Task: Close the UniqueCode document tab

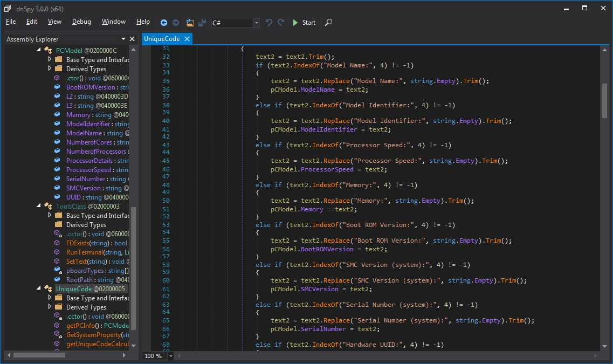Action: [187, 39]
